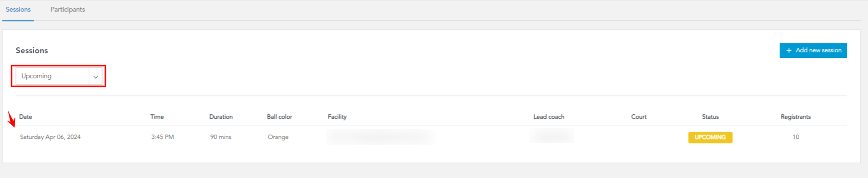Click the Court column header

point(639,117)
